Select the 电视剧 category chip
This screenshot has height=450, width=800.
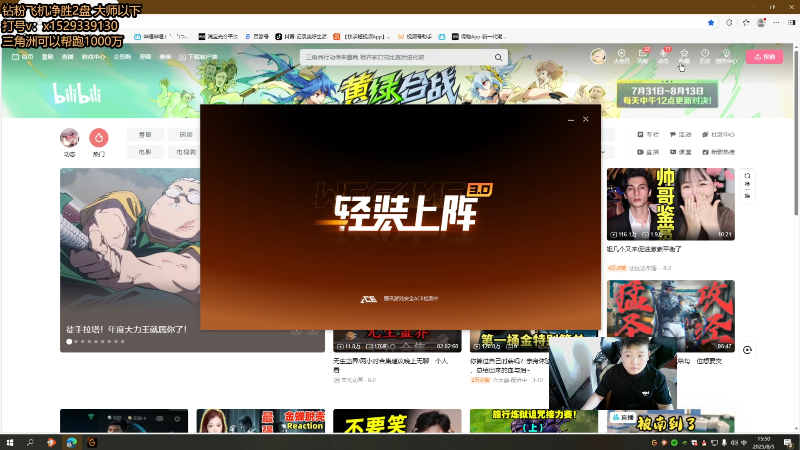pyautogui.click(x=186, y=152)
